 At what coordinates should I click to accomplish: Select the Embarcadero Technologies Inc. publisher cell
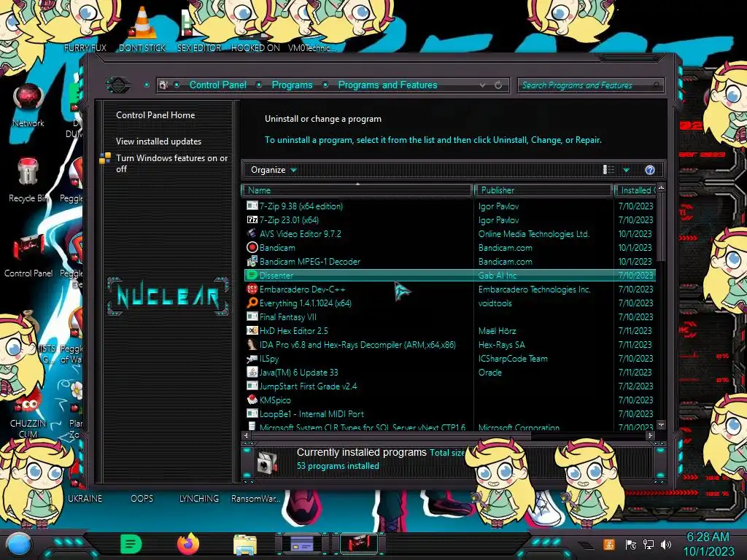click(534, 289)
